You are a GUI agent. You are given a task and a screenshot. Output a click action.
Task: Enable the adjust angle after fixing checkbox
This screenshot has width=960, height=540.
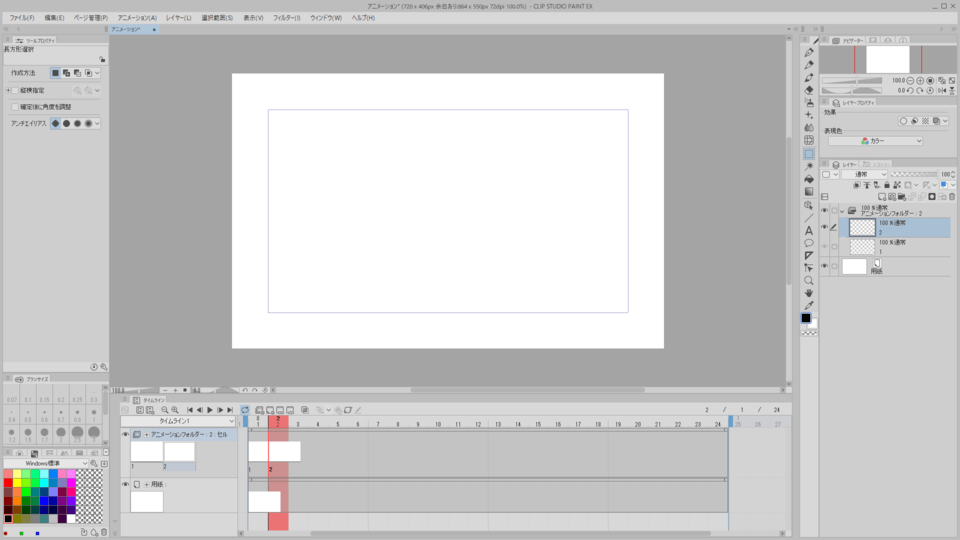(15, 107)
